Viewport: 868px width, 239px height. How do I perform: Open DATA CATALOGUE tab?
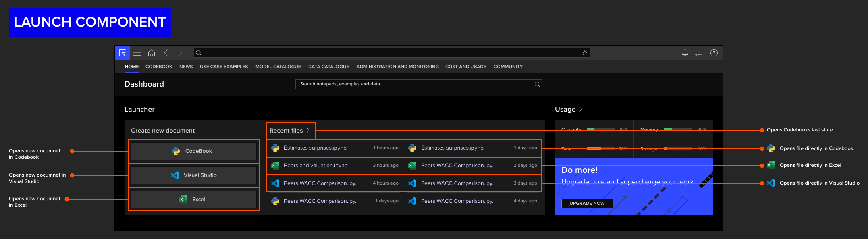tap(329, 67)
